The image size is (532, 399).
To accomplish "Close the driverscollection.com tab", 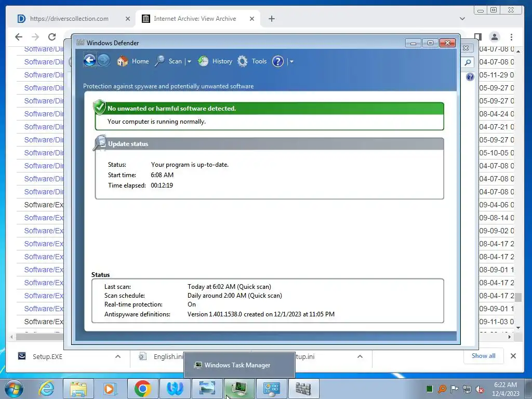I will pos(128,19).
